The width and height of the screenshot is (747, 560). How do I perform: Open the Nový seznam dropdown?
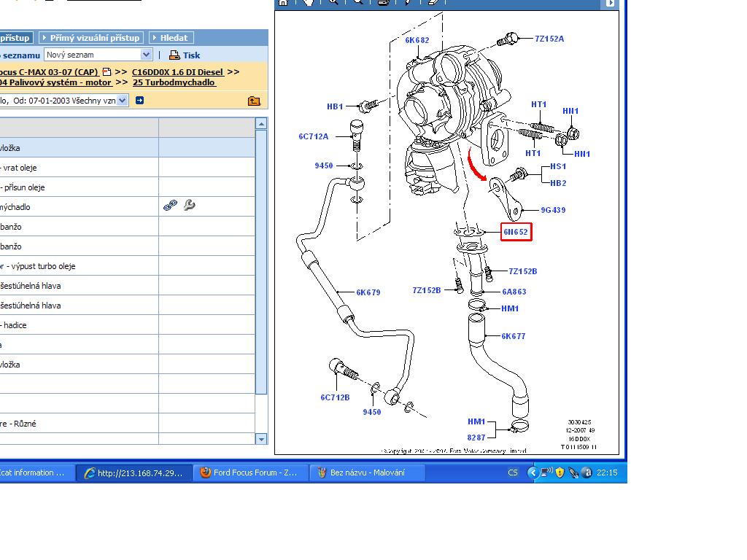pyautogui.click(x=146, y=55)
